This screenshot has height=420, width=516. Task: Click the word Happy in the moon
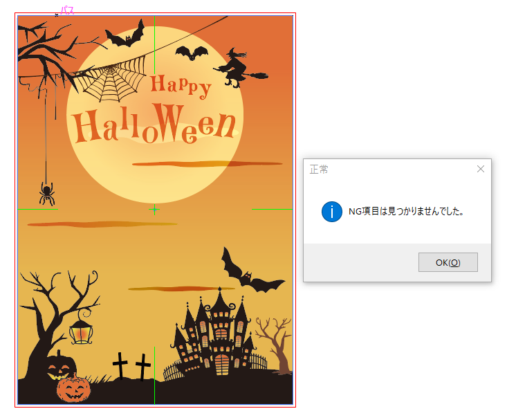[180, 85]
